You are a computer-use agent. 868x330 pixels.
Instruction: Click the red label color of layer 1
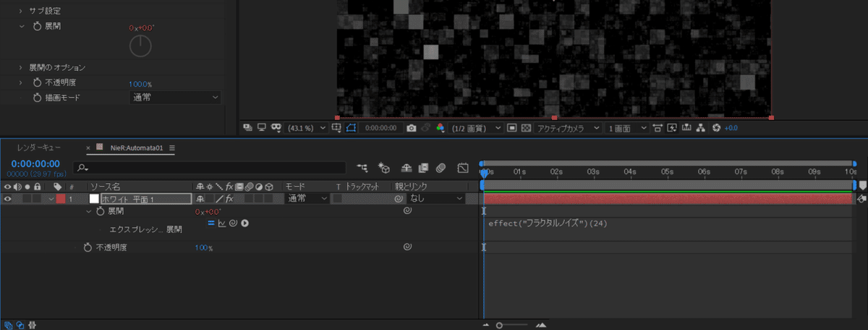61,198
